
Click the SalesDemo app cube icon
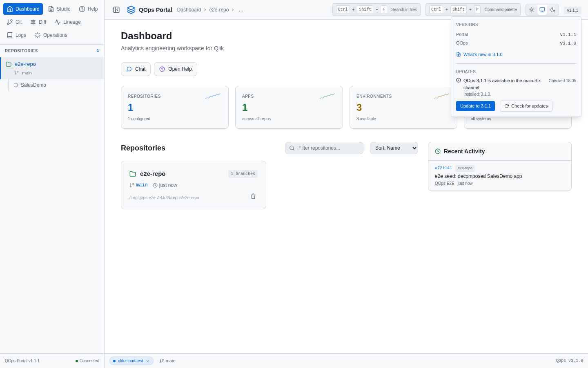pyautogui.click(x=16, y=85)
